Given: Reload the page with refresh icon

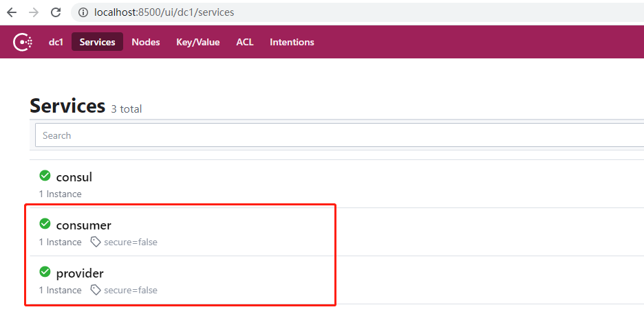Looking at the screenshot, I should [56, 12].
